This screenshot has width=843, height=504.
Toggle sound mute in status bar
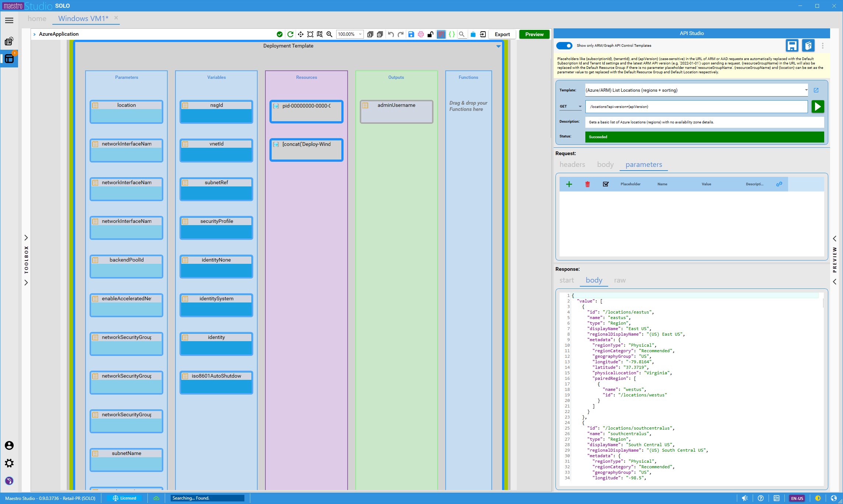coord(745,498)
